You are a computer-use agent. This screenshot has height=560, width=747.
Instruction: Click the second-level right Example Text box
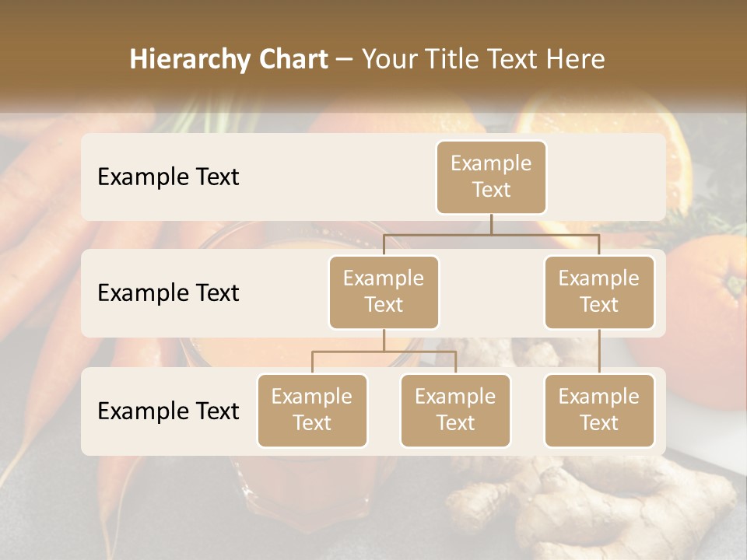coord(599,292)
